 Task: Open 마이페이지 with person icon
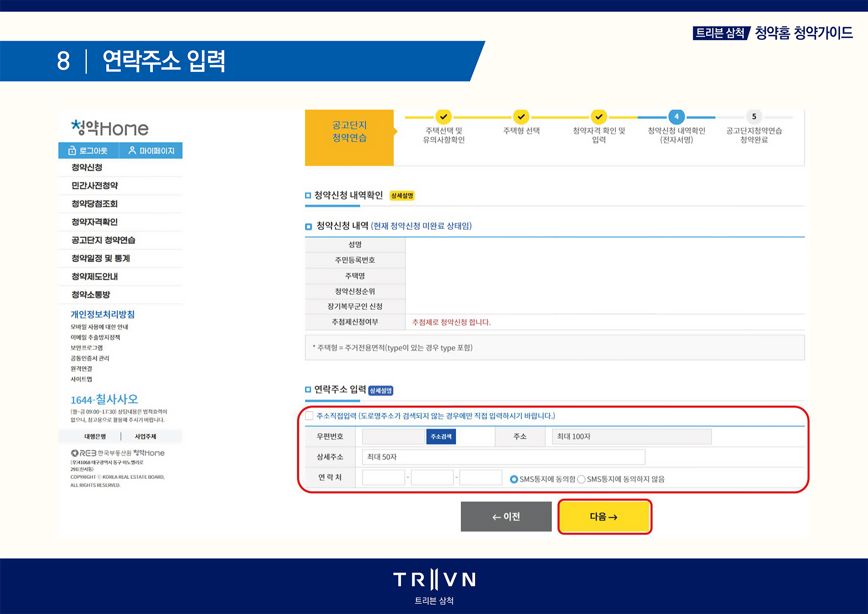151,151
